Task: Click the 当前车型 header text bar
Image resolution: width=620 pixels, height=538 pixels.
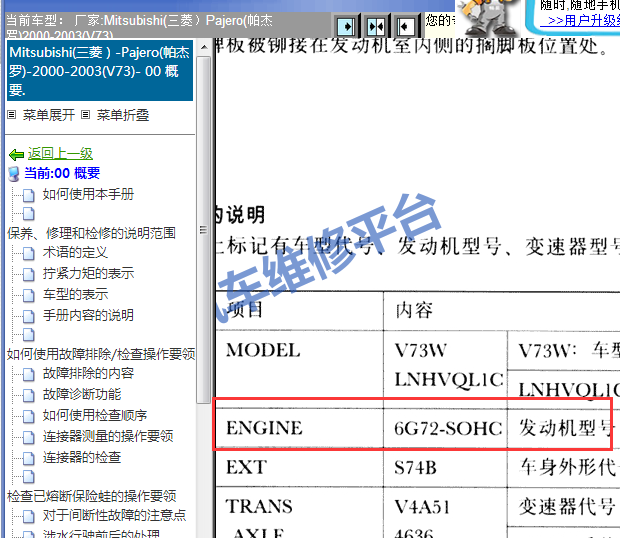Action: click(168, 26)
